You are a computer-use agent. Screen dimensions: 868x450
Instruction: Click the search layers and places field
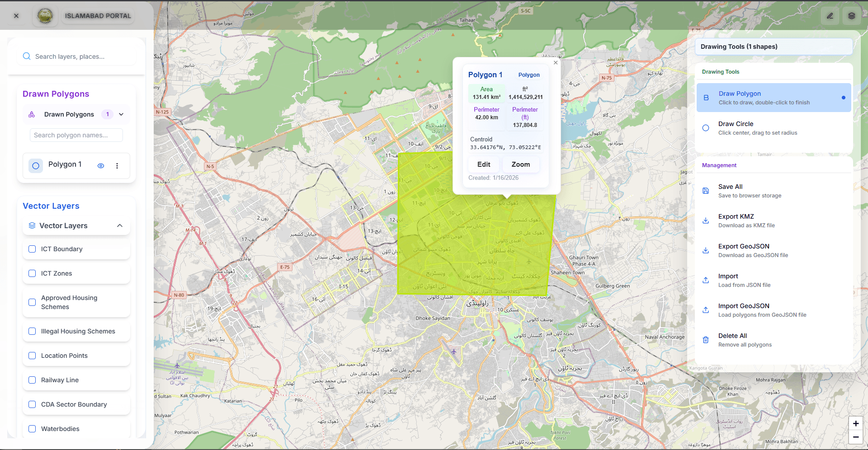pyautogui.click(x=76, y=56)
